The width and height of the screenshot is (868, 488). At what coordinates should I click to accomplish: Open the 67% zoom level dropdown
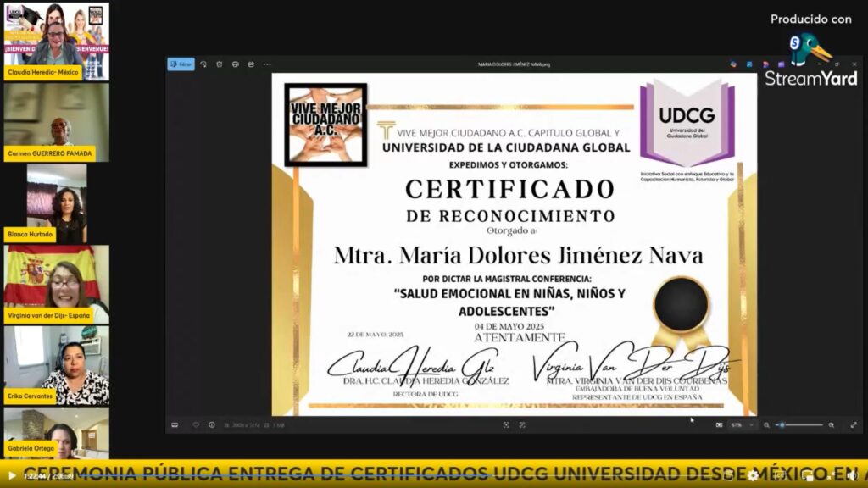pos(743,425)
